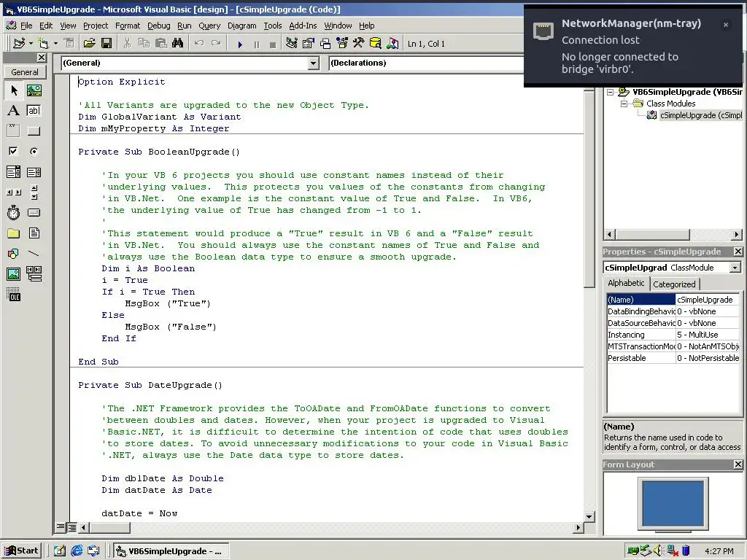Select the Pointer tool in toolbox

14,90
